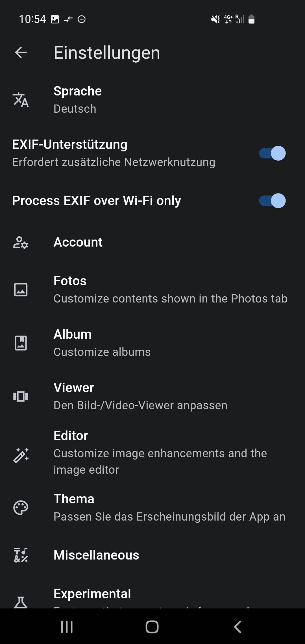The width and height of the screenshot is (305, 644).
Task: Tap the back arrow in the header
Action: tap(21, 53)
